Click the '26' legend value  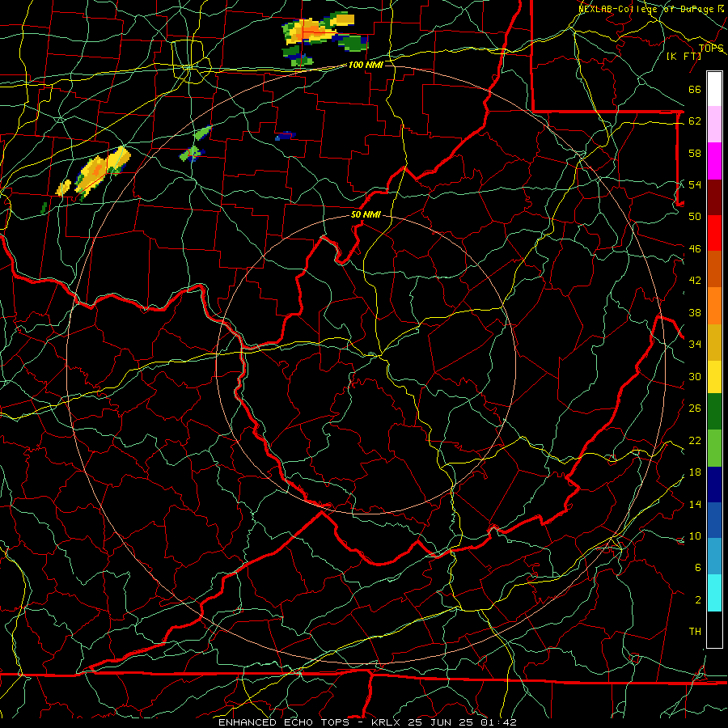coord(695,408)
